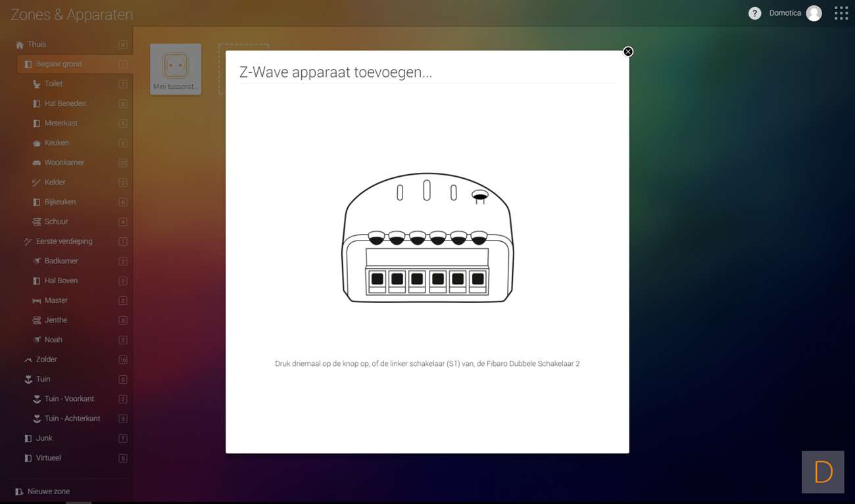The width and height of the screenshot is (855, 504).
Task: Click the stairs icon beside Eerste verdieping
Action: (28, 242)
